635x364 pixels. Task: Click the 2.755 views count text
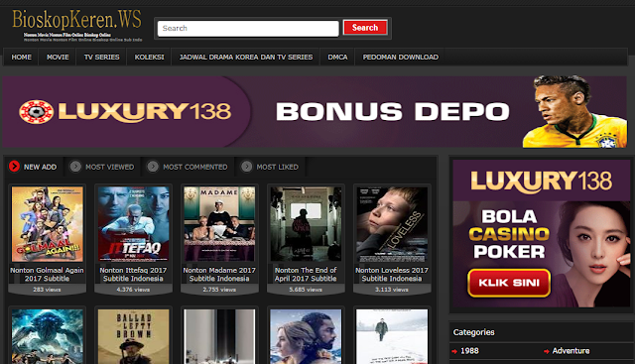point(219,290)
